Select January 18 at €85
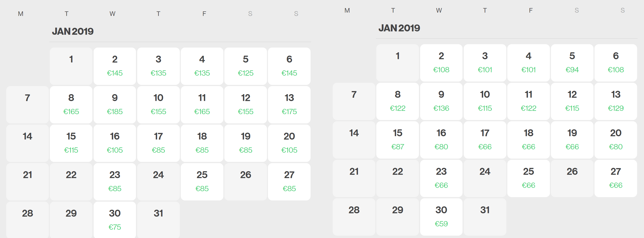 pyautogui.click(x=202, y=143)
